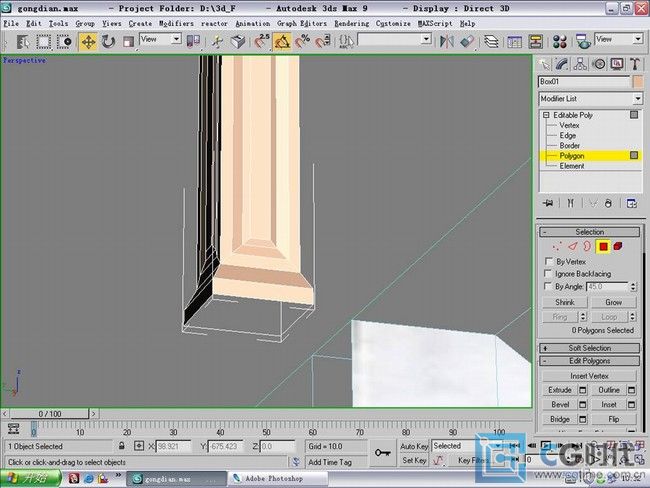The height and width of the screenshot is (488, 650).
Task: Select Border sub-object level icon
Action: pyautogui.click(x=587, y=246)
